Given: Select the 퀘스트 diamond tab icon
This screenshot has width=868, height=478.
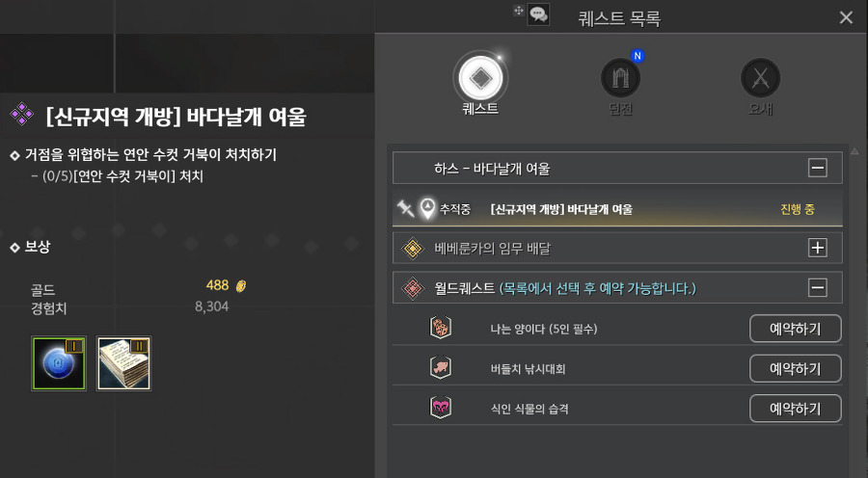Looking at the screenshot, I should [480, 77].
